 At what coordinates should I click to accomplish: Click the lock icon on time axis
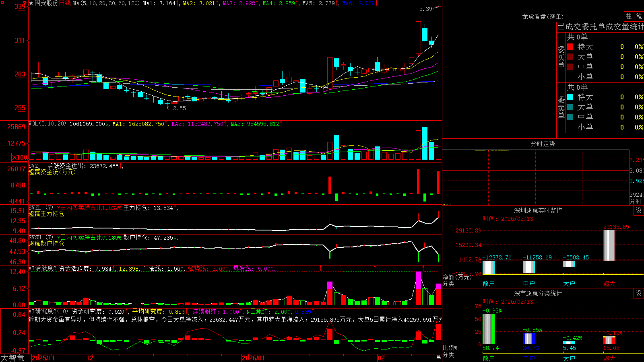click(439, 357)
